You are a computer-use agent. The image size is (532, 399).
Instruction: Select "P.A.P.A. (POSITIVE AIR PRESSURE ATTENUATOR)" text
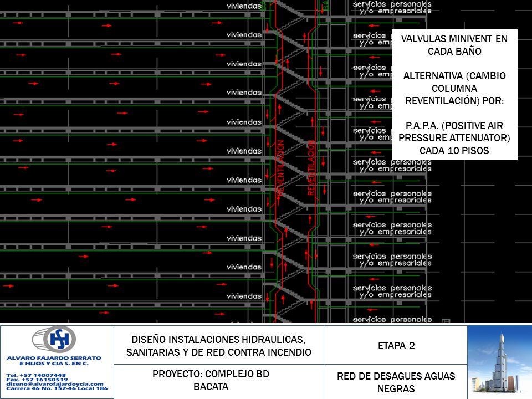click(454, 132)
